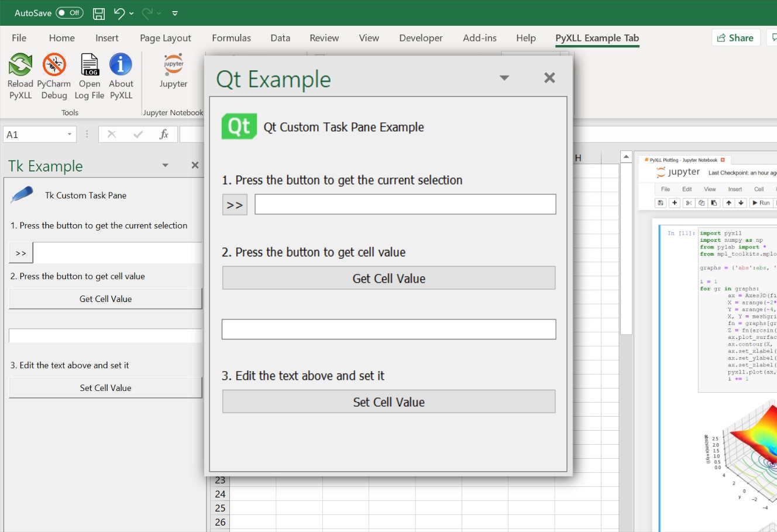Click the Tk pane selection text field
The width and height of the screenshot is (777, 532).
click(x=118, y=253)
